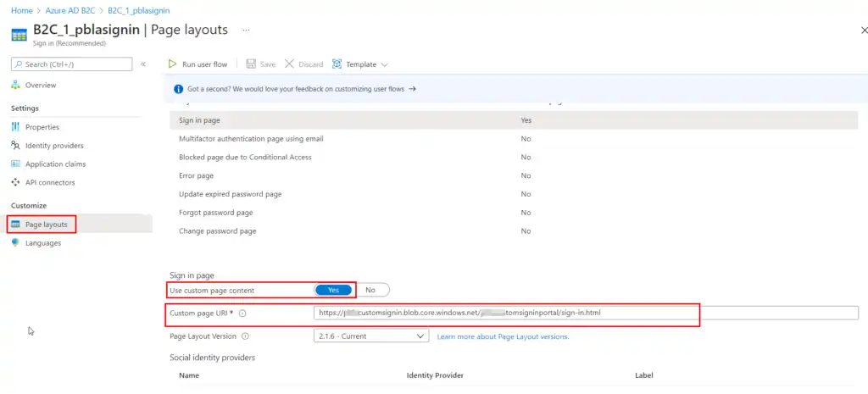Collapse the sidebar with double chevron
The width and height of the screenshot is (868, 394).
point(142,64)
